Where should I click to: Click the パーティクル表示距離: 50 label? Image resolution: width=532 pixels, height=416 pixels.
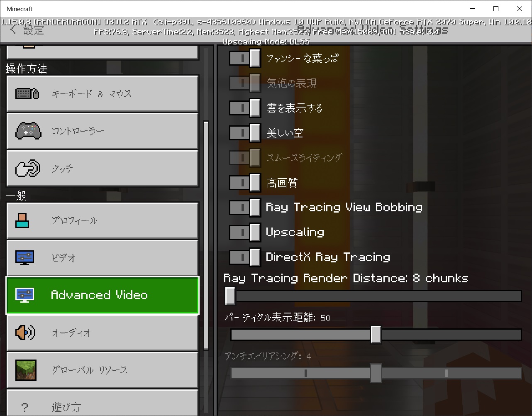tap(277, 318)
